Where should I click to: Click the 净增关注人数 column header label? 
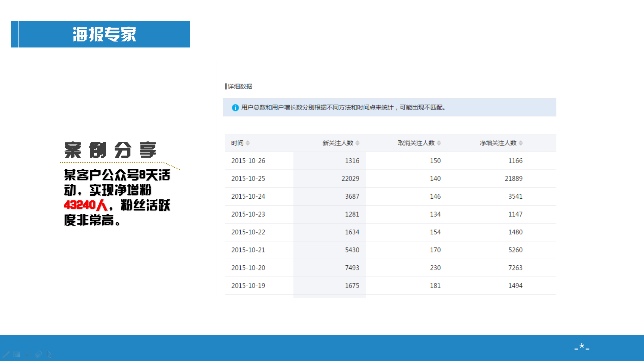tap(498, 143)
